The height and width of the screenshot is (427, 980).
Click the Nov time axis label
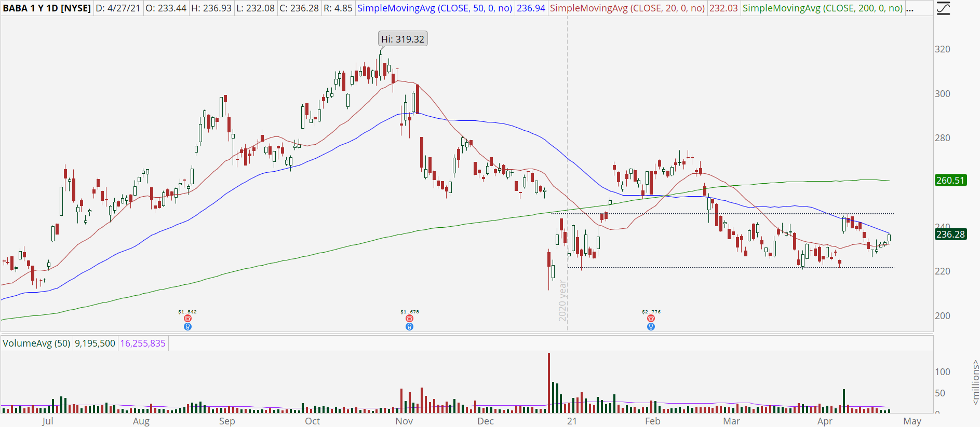[404, 421]
